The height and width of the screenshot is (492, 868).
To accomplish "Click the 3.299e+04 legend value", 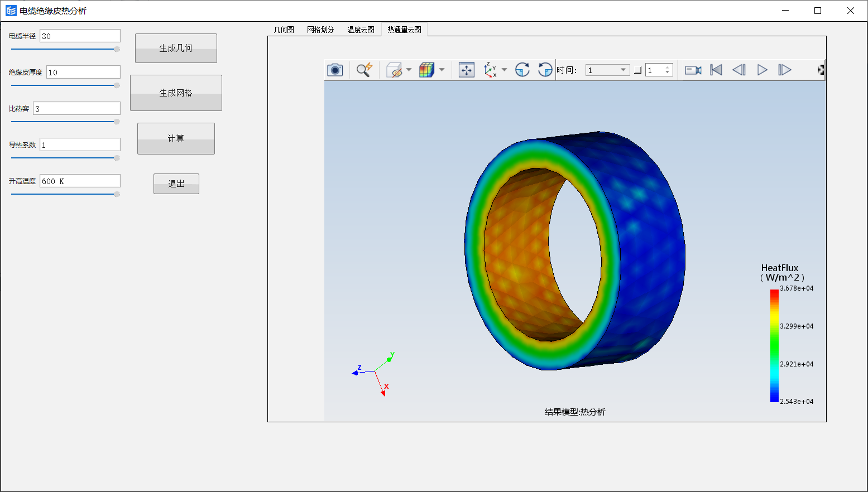I will click(x=797, y=326).
